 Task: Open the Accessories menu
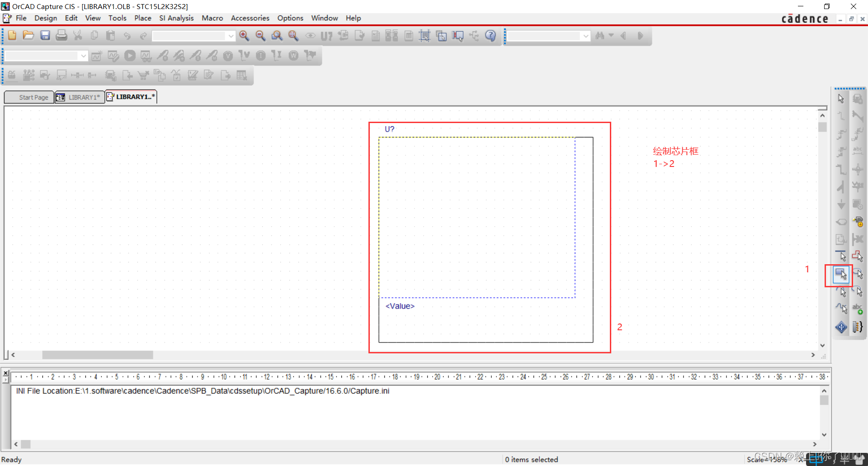[250, 18]
